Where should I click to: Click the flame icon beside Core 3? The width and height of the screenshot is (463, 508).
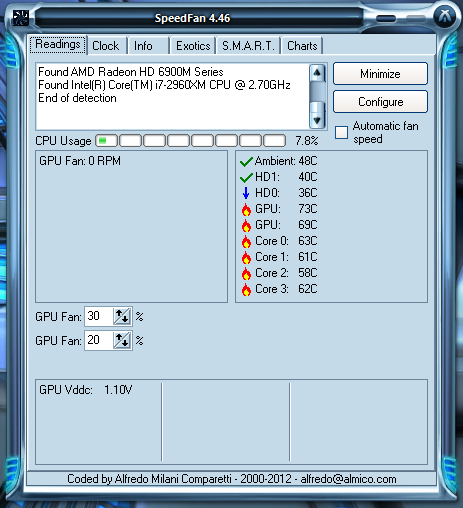pyautogui.click(x=246, y=289)
